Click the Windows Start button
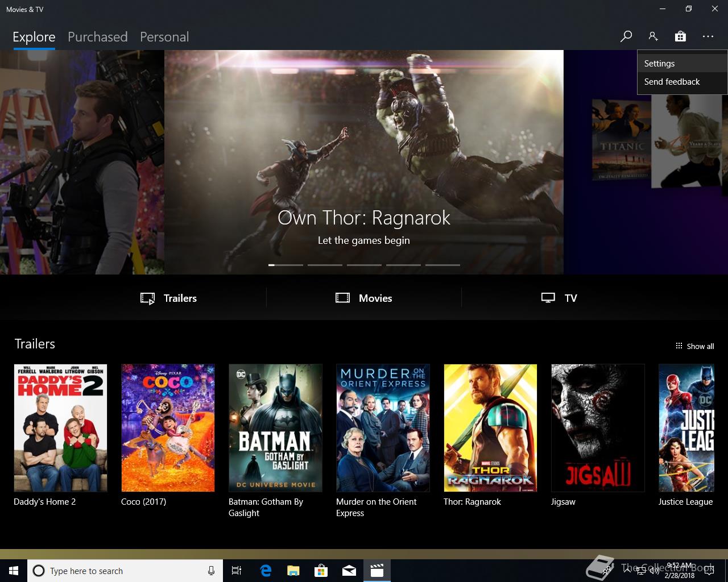 click(x=14, y=571)
